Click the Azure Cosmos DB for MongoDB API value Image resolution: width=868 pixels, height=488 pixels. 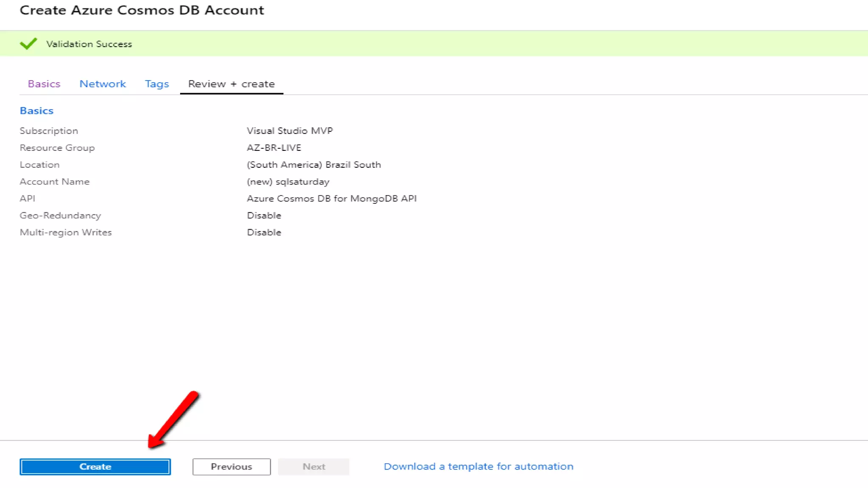[x=331, y=198]
